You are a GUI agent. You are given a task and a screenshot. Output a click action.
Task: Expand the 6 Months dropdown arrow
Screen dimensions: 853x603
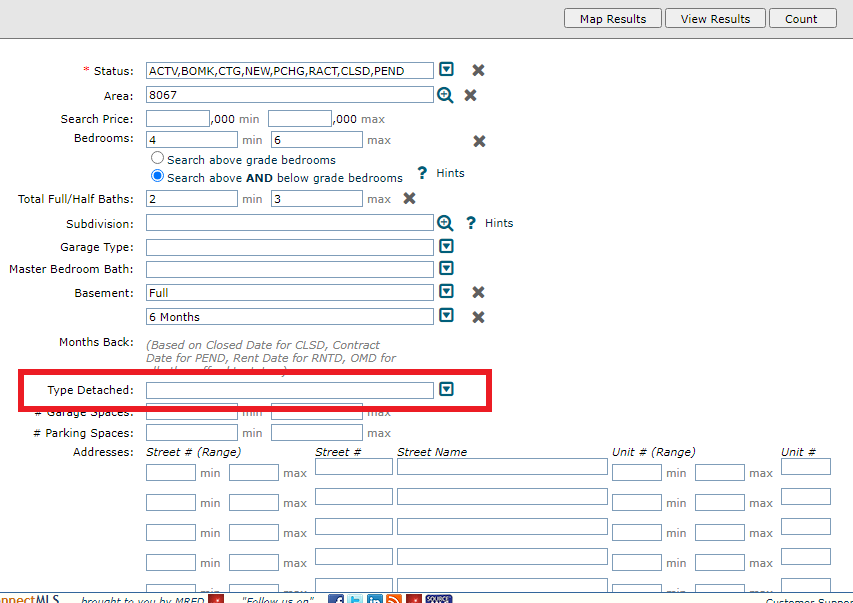446,315
